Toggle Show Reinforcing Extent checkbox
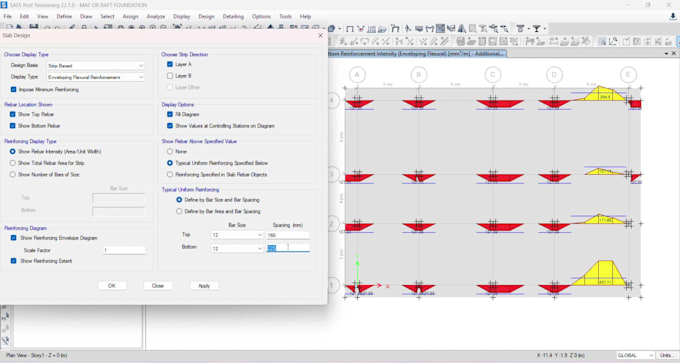 click(13, 261)
